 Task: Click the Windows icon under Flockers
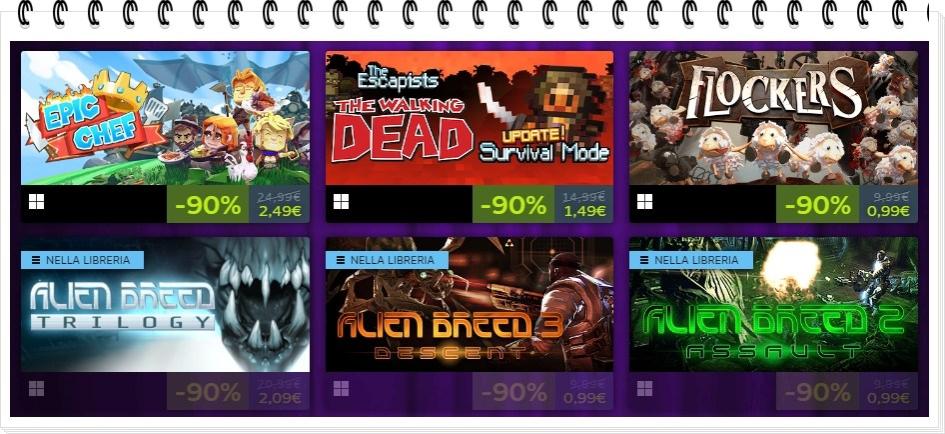645,202
